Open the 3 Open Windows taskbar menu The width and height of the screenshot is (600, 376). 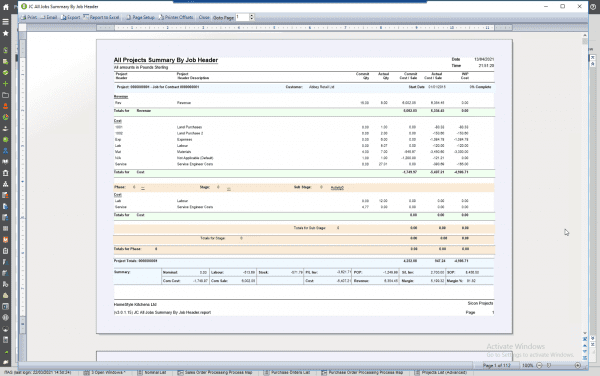tap(104, 372)
